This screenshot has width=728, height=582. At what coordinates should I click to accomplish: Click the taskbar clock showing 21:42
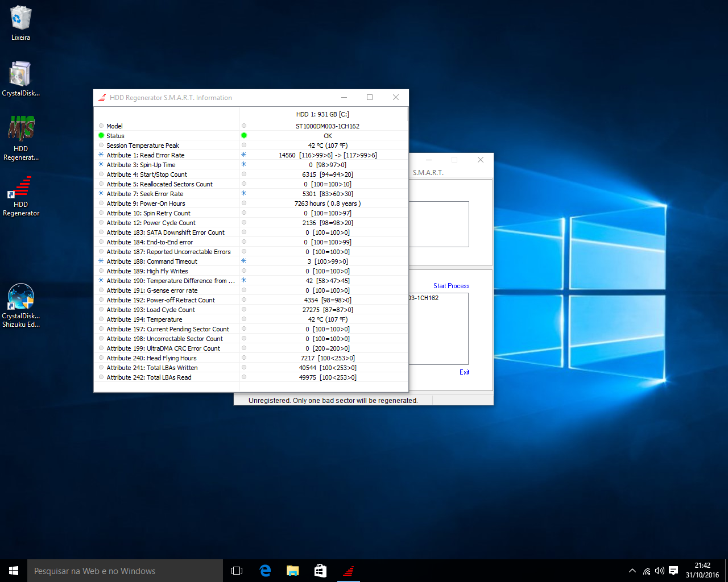702,571
